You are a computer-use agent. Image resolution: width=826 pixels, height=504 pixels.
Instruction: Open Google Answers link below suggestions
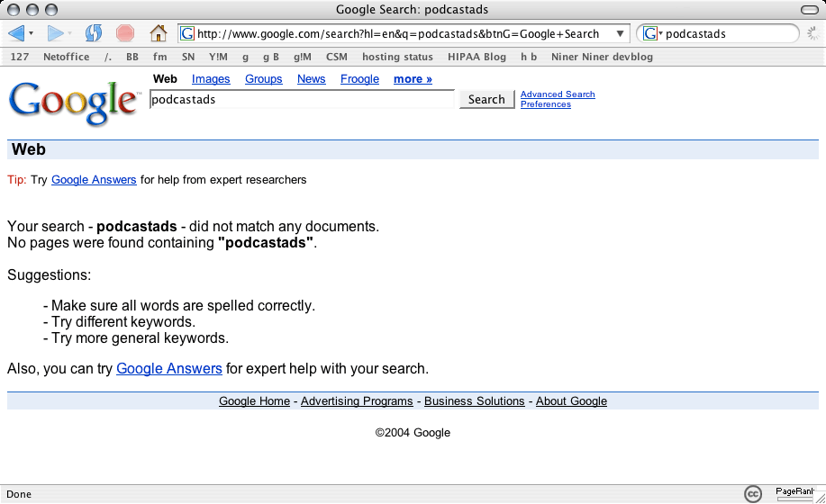[169, 369]
